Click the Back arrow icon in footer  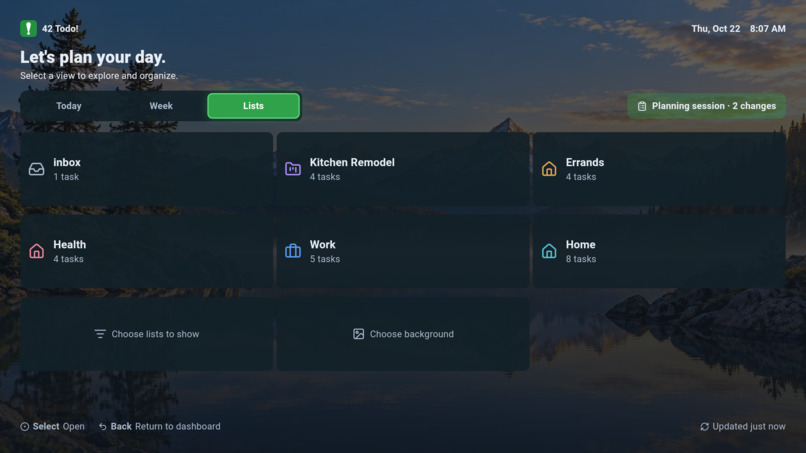(x=103, y=427)
